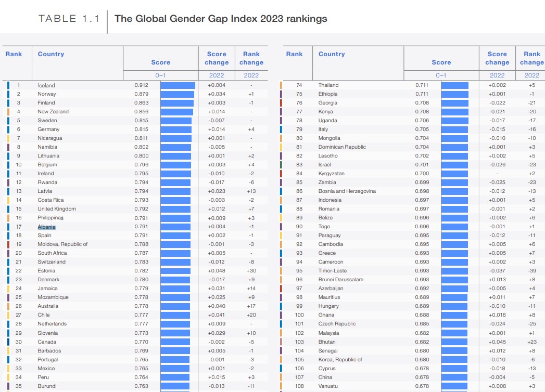
Task: Select the Bosnia and Herzegovina entry
Action: click(347, 191)
